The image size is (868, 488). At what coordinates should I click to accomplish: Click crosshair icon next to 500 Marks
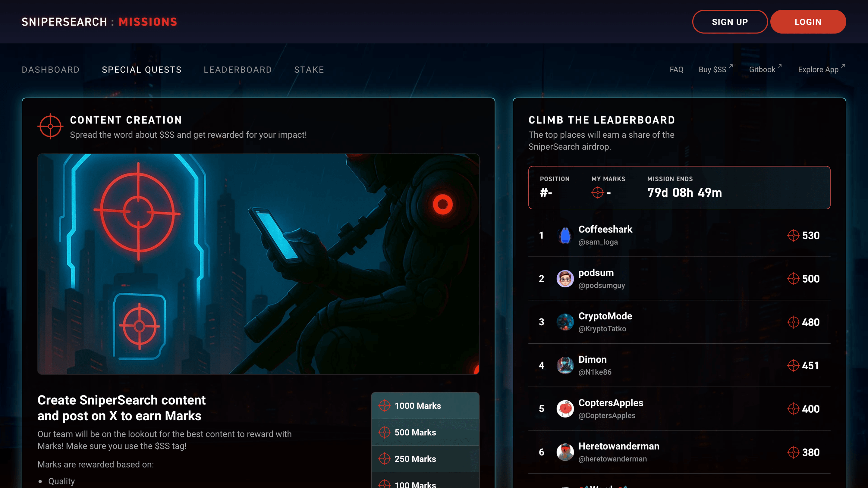tap(385, 432)
